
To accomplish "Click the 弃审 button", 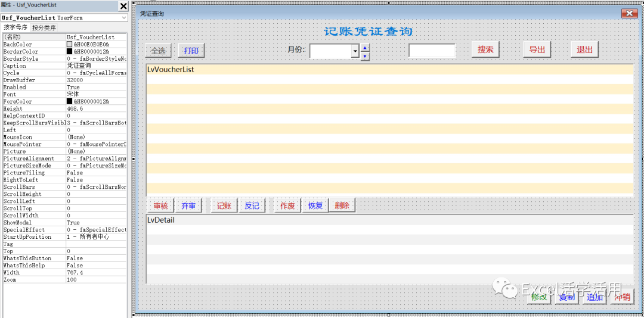I will 188,206.
